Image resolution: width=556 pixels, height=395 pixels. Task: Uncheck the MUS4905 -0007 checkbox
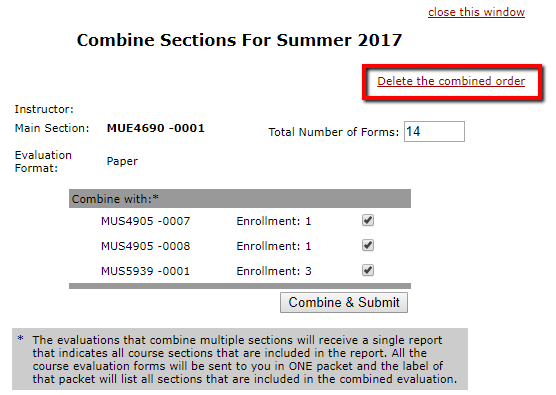[368, 221]
